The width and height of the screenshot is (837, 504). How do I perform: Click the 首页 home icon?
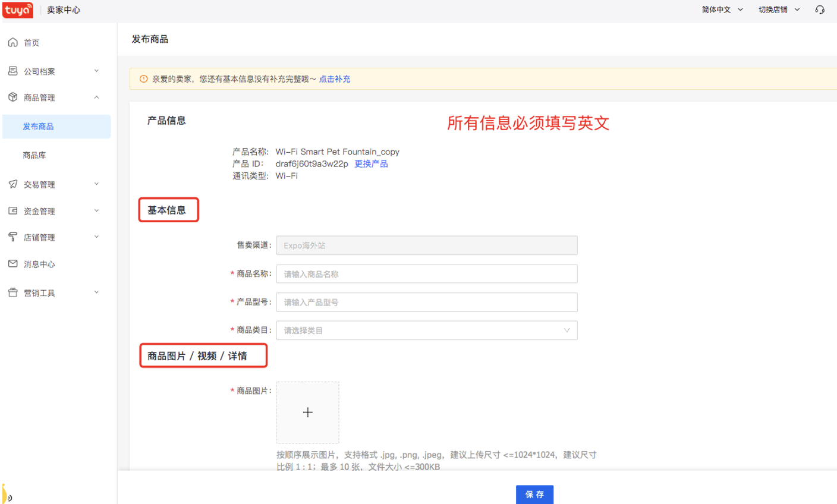coord(12,42)
